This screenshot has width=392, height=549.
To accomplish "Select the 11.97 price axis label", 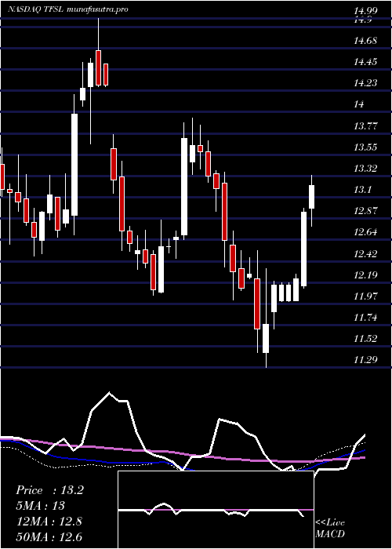I will (x=365, y=296).
